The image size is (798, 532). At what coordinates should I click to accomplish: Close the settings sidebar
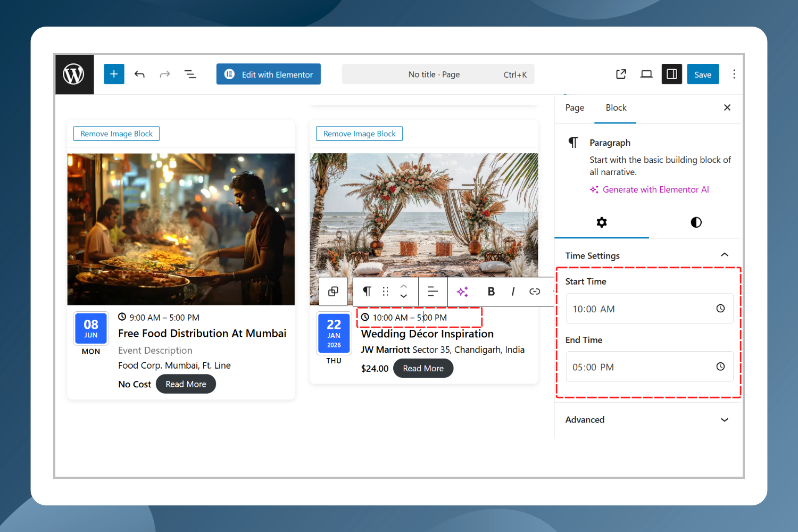[x=727, y=107]
